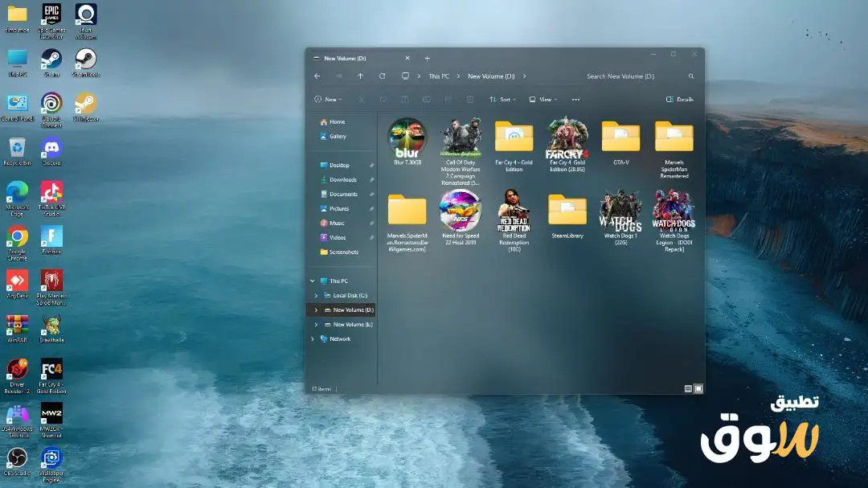Select the Recycle Bin on the desktop
Screen dimensions: 868x488
tap(17, 150)
